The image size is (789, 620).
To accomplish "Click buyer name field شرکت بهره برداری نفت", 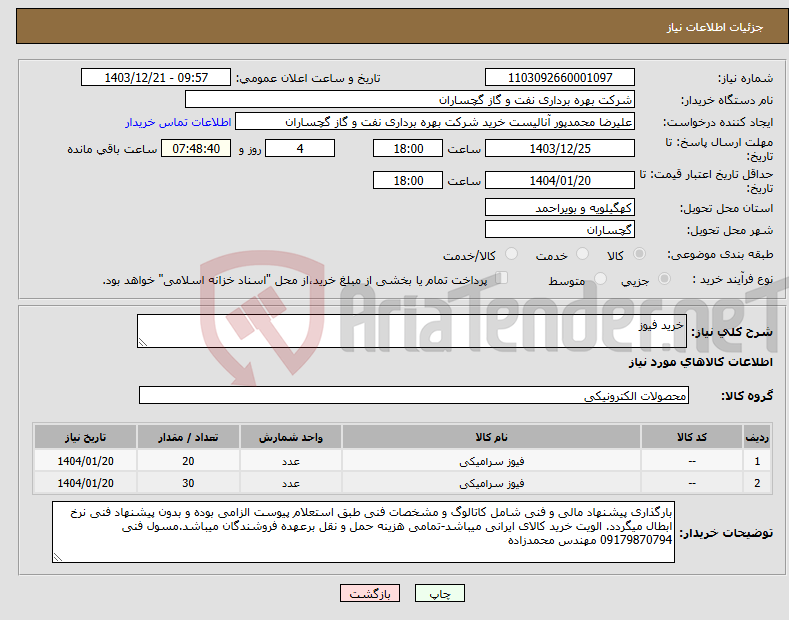I will [x=410, y=100].
